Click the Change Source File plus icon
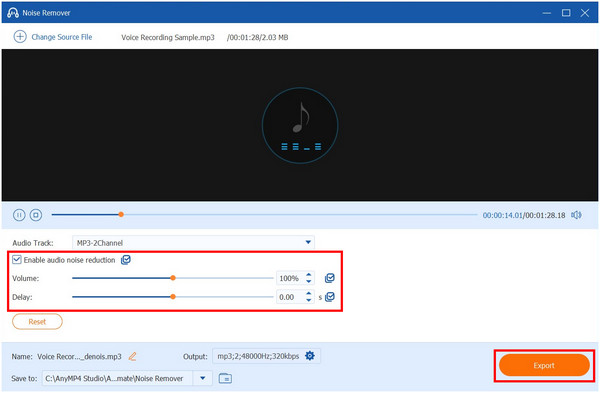The width and height of the screenshot is (600, 393). (20, 37)
